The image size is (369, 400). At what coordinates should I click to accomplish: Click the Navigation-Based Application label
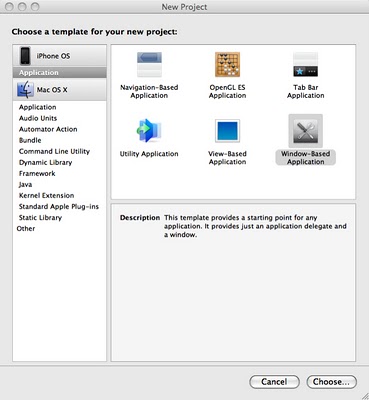(149, 91)
